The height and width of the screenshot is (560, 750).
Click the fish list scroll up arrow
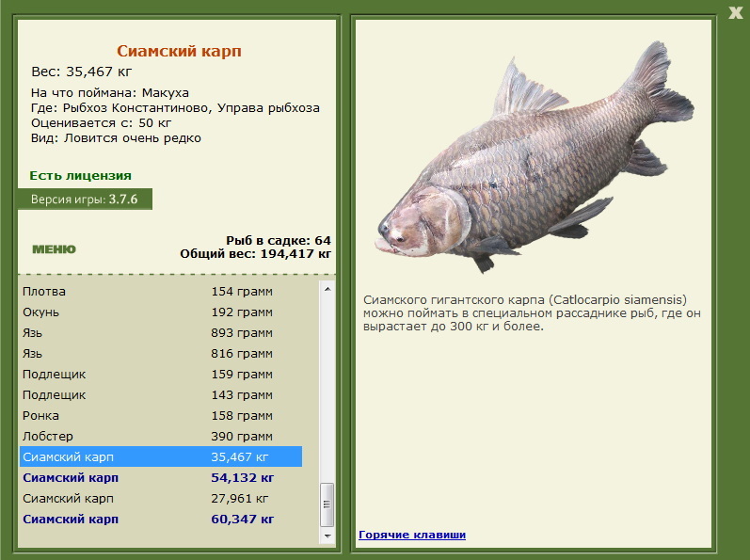pos(327,289)
